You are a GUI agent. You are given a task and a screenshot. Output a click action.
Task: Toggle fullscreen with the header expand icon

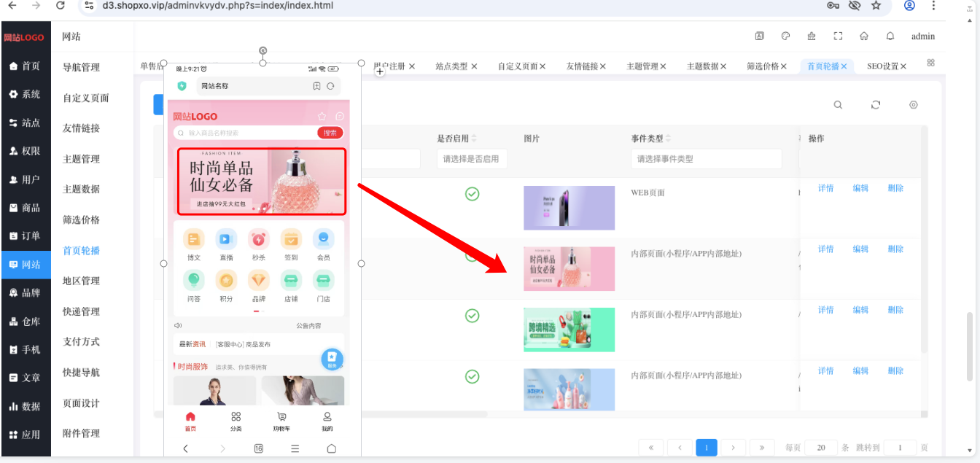click(838, 36)
